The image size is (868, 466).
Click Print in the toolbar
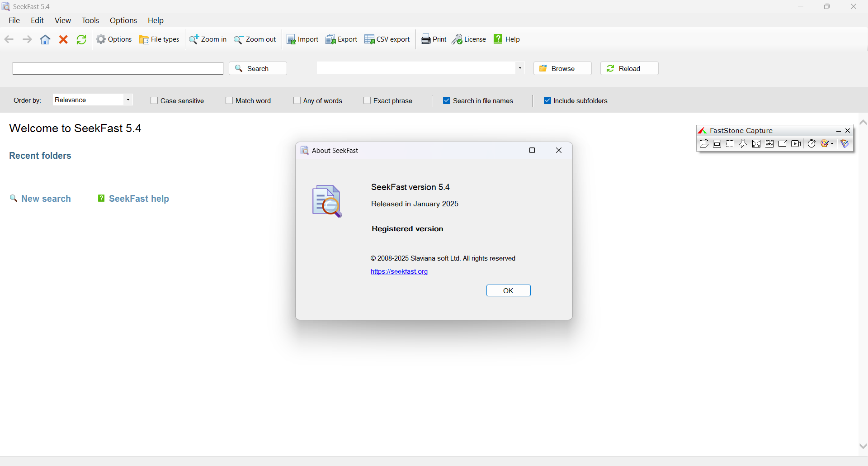[434, 39]
